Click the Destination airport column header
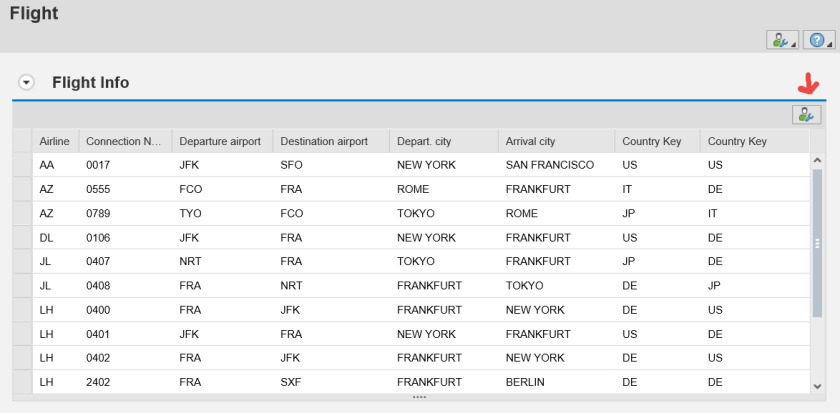 tap(324, 141)
